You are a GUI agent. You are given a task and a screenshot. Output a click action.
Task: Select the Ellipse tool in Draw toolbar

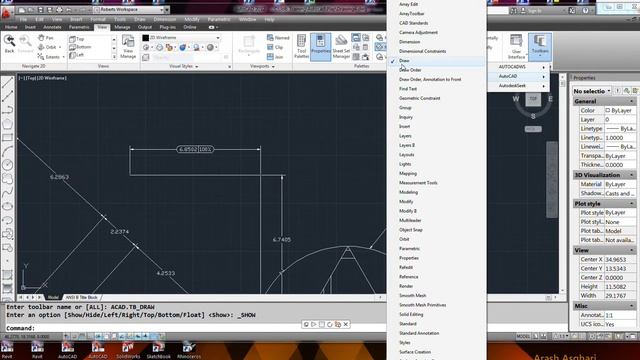pyautogui.click(x=7, y=206)
